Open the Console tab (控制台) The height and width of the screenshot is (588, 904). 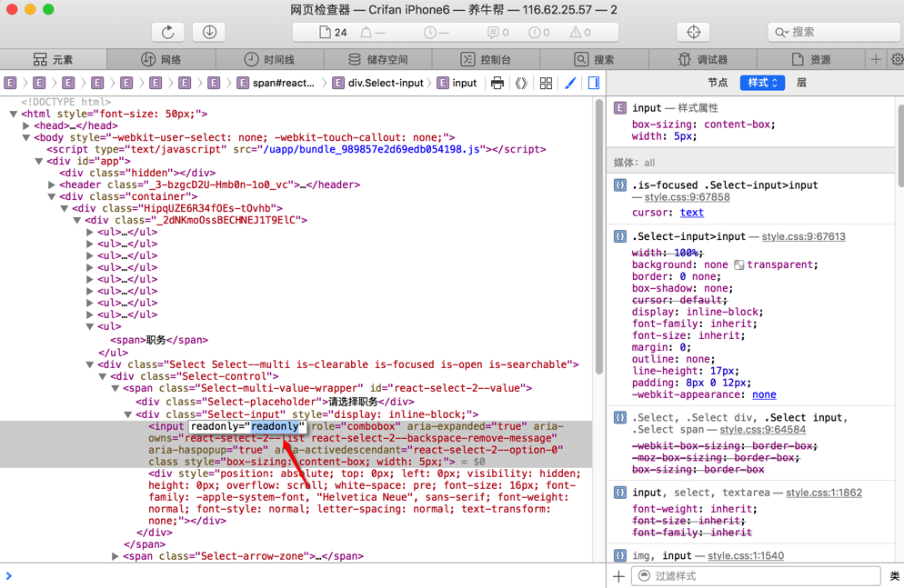486,59
